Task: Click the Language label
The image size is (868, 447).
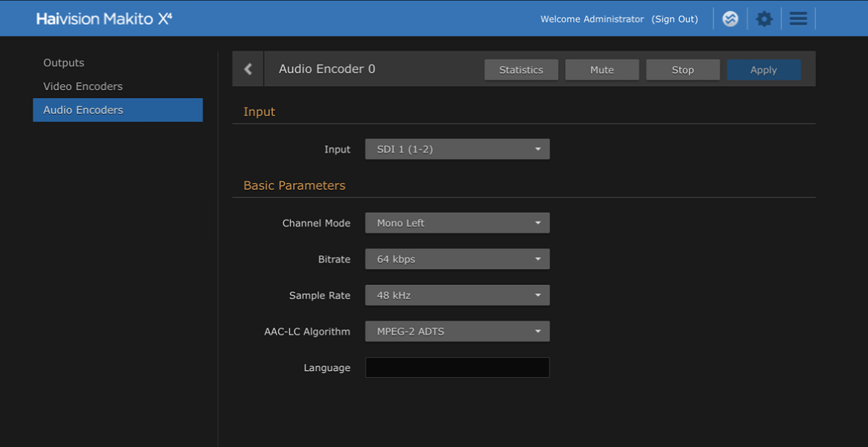Action: click(x=327, y=368)
